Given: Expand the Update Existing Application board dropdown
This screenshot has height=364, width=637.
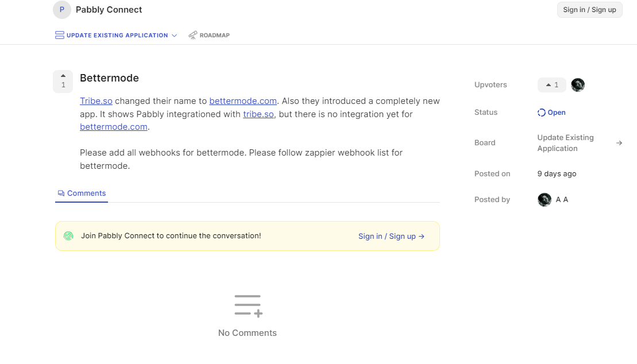Looking at the screenshot, I should 117,36.
